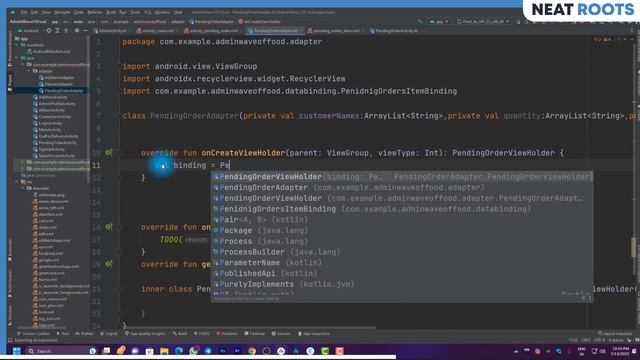Select PendingOrderAdapter in project tree
Viewport: 640px width, 360px height.
click(61, 91)
